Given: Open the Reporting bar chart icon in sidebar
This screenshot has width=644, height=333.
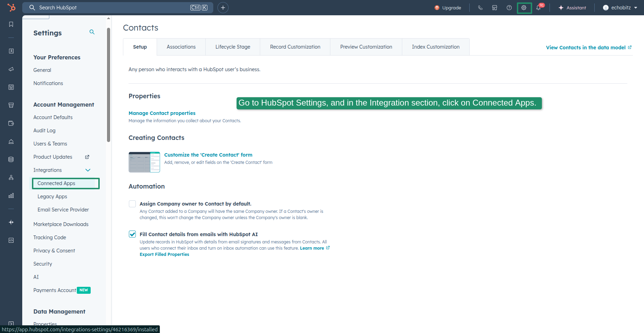Looking at the screenshot, I should (11, 195).
